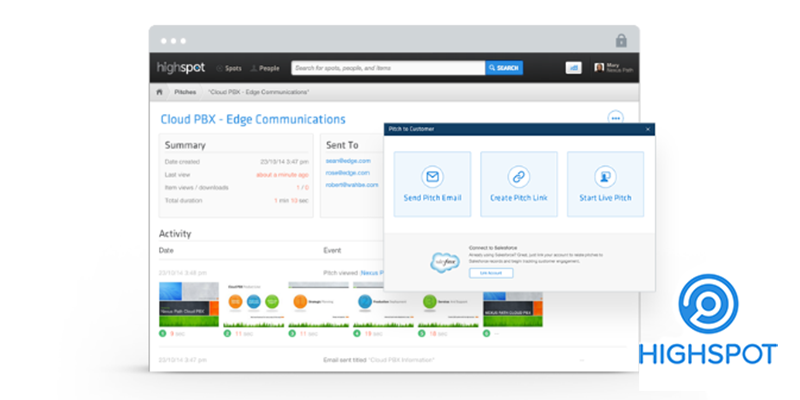The width and height of the screenshot is (800, 400).
Task: Open the Mary user profile menu
Action: coord(614,68)
